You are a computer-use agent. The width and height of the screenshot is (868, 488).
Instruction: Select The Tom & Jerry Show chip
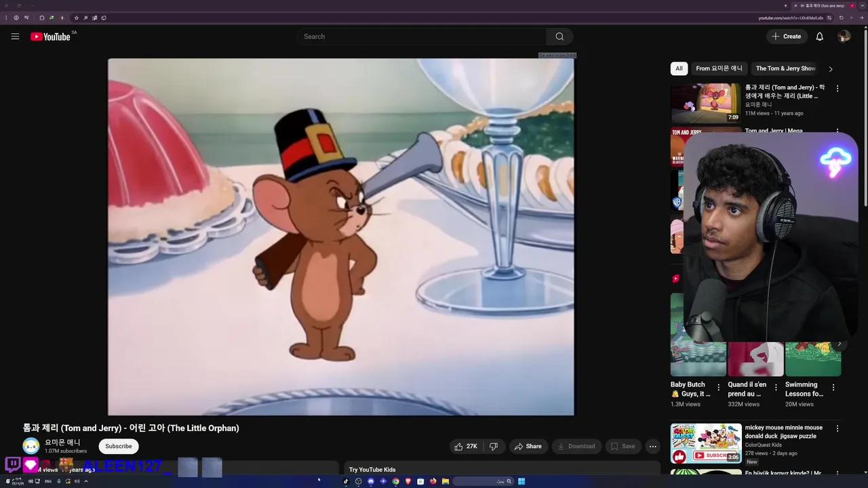point(785,68)
